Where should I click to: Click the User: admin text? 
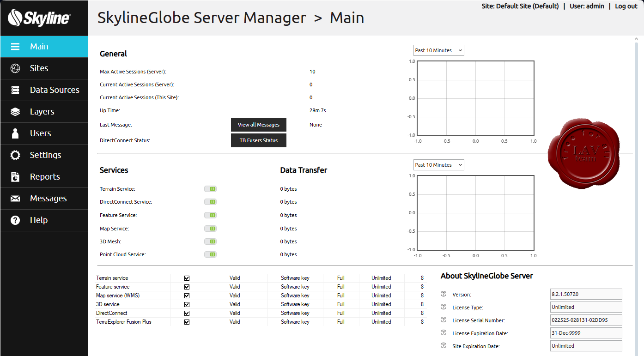tap(587, 6)
